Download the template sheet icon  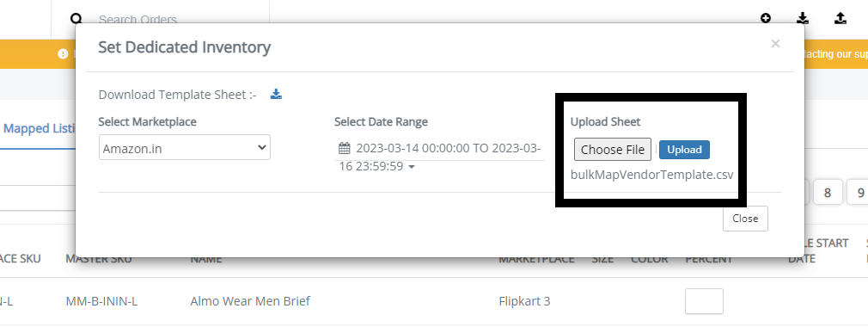click(x=276, y=94)
